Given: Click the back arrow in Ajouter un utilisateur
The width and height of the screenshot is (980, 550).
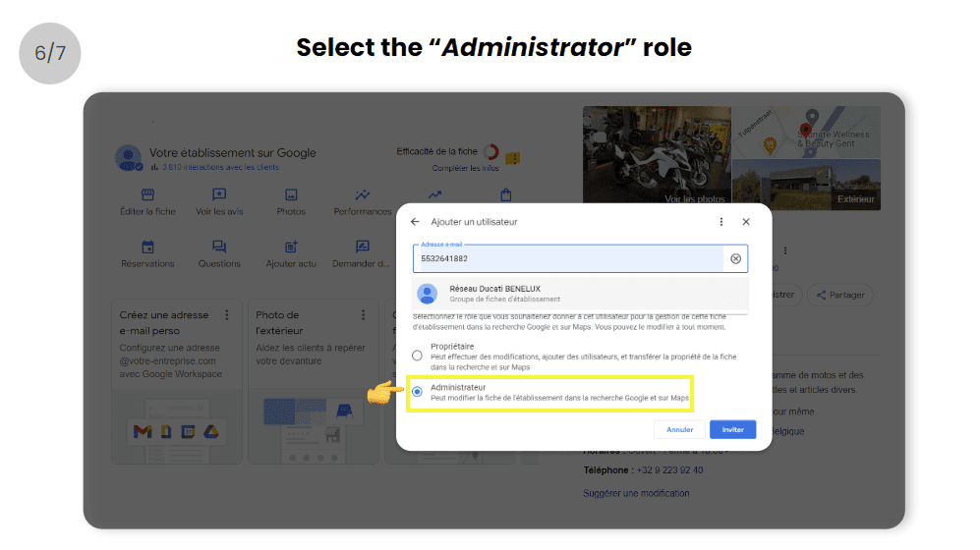Looking at the screenshot, I should (415, 222).
